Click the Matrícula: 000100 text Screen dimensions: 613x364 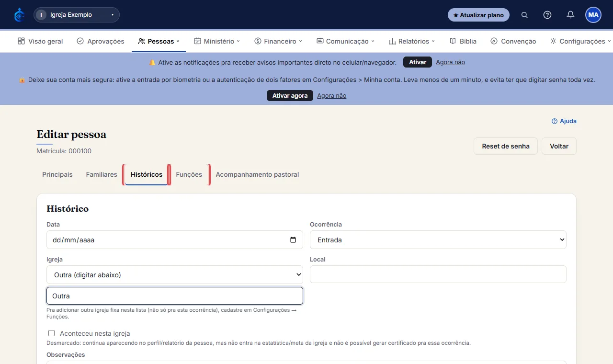64,151
